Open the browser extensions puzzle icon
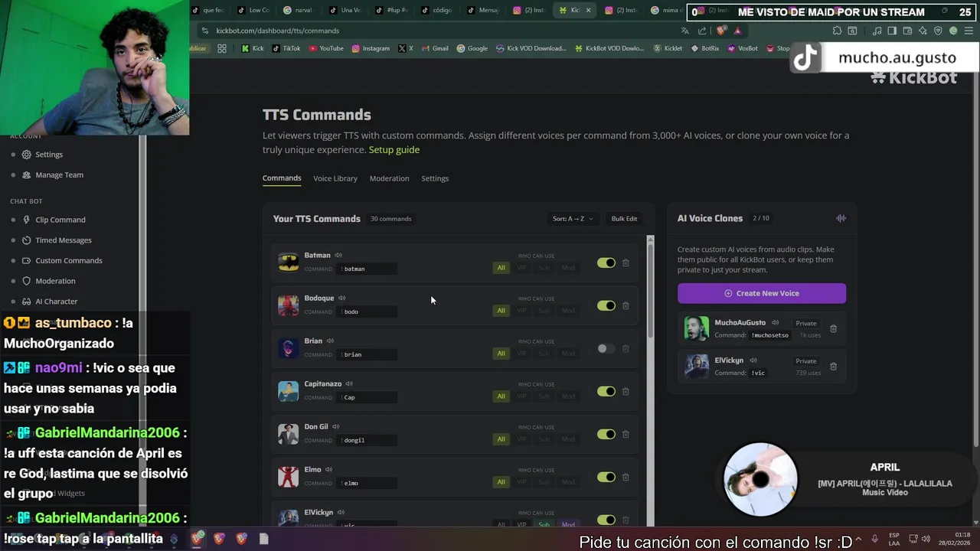This screenshot has width=980, height=551. 837,31
